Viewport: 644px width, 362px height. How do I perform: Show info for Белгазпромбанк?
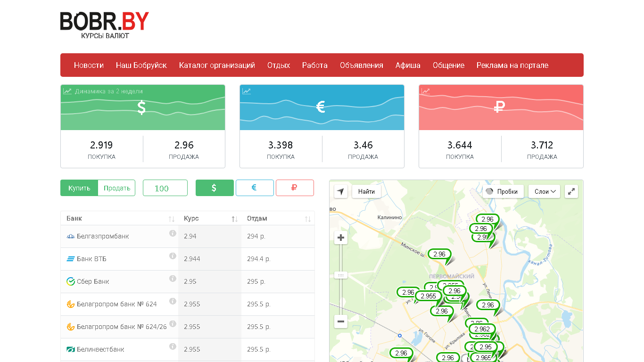(x=173, y=233)
